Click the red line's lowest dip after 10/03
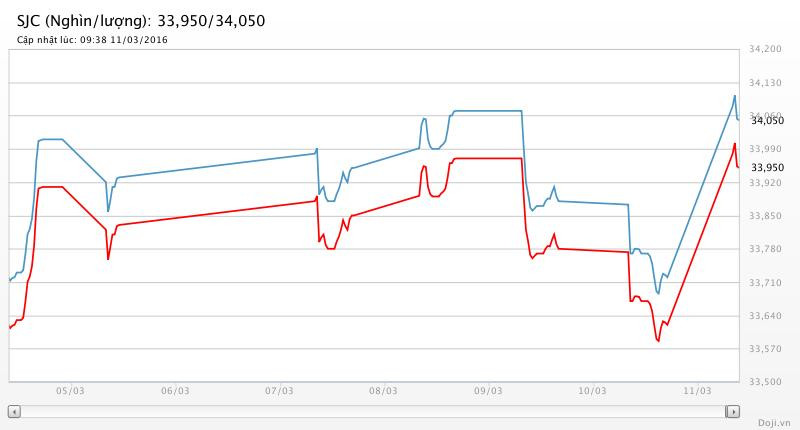 coord(658,341)
